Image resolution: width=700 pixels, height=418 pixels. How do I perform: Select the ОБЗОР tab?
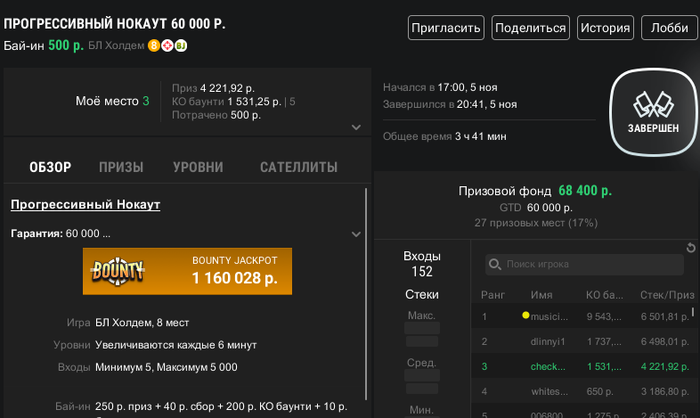pyautogui.click(x=50, y=167)
